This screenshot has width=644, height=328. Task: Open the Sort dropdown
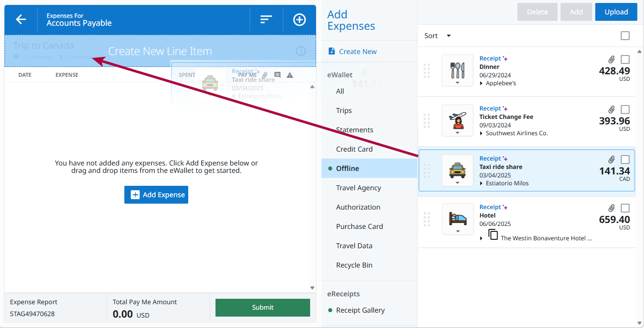pyautogui.click(x=436, y=36)
